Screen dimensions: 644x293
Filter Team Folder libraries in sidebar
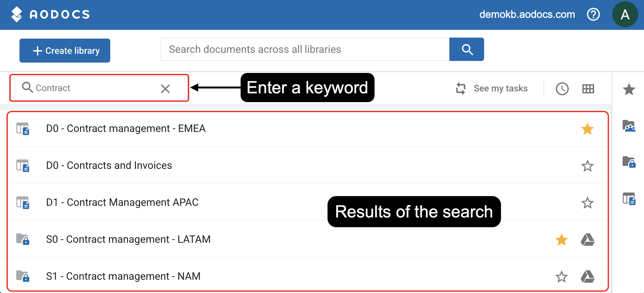tap(629, 126)
